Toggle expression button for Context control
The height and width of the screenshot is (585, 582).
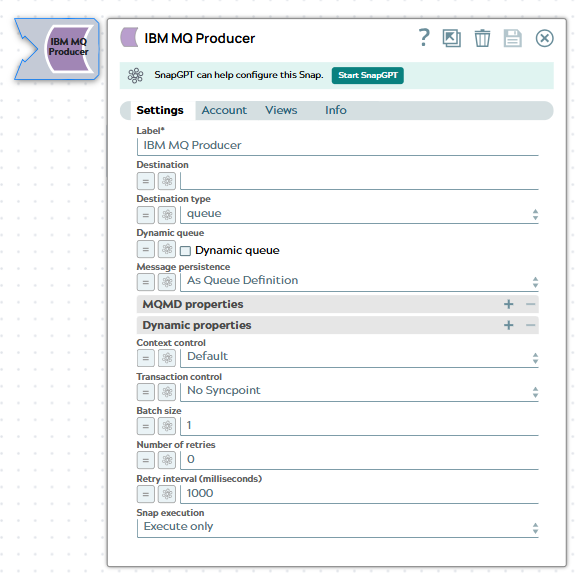point(146,358)
